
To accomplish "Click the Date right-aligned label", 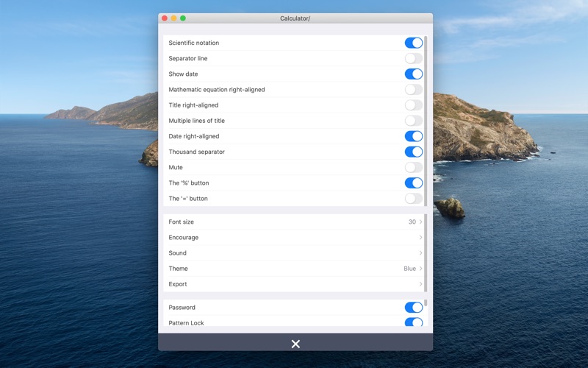I will pyautogui.click(x=194, y=136).
